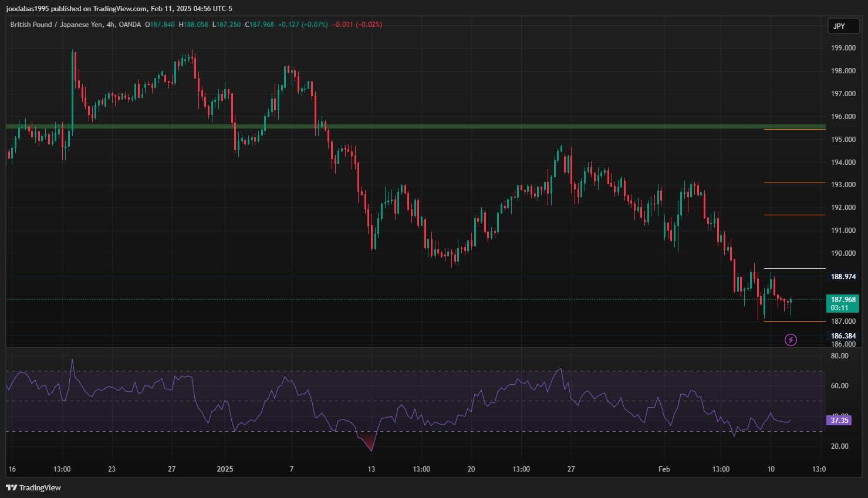Click the open price value O187.840
The image size is (868, 498).
160,25
